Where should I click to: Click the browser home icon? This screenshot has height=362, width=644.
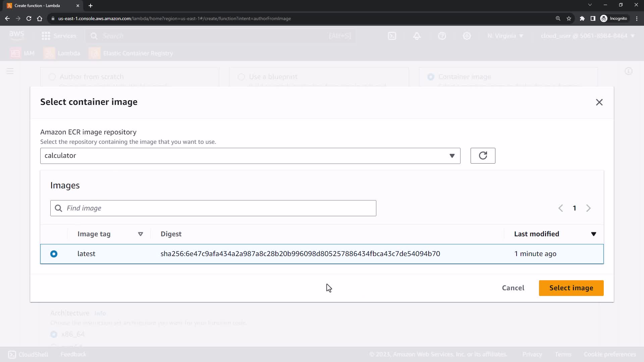40,18
